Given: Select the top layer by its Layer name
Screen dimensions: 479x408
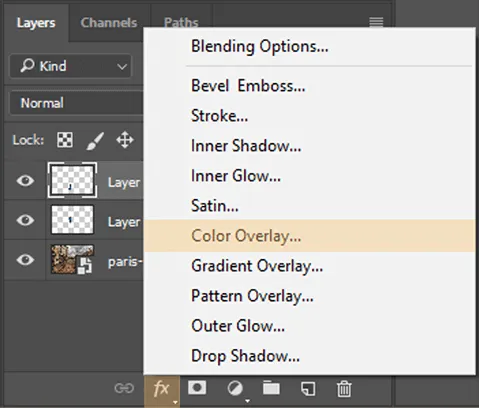Looking at the screenshot, I should pos(124,183).
